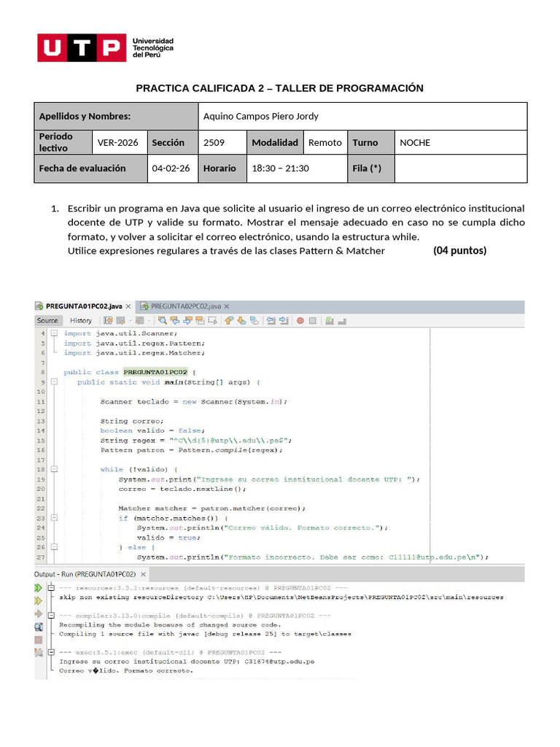Jump to previous find occurrence icon
The height and width of the screenshot is (747, 560).
tap(174, 321)
